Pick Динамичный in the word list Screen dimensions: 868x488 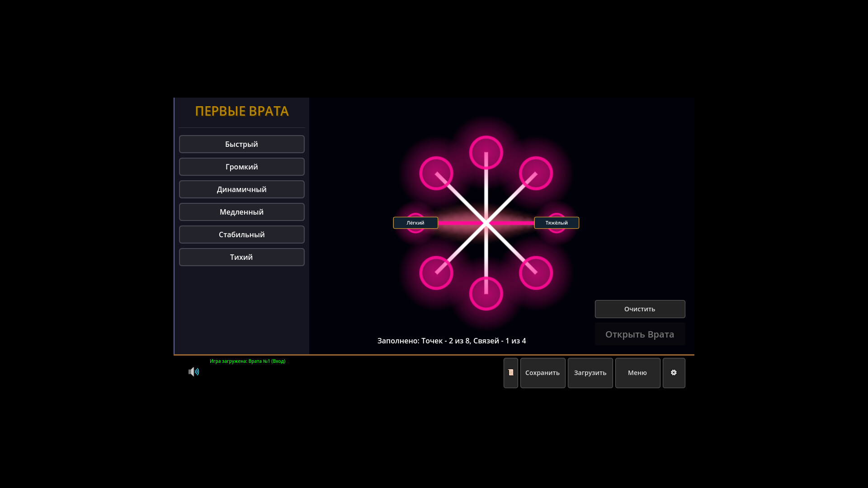click(x=242, y=189)
